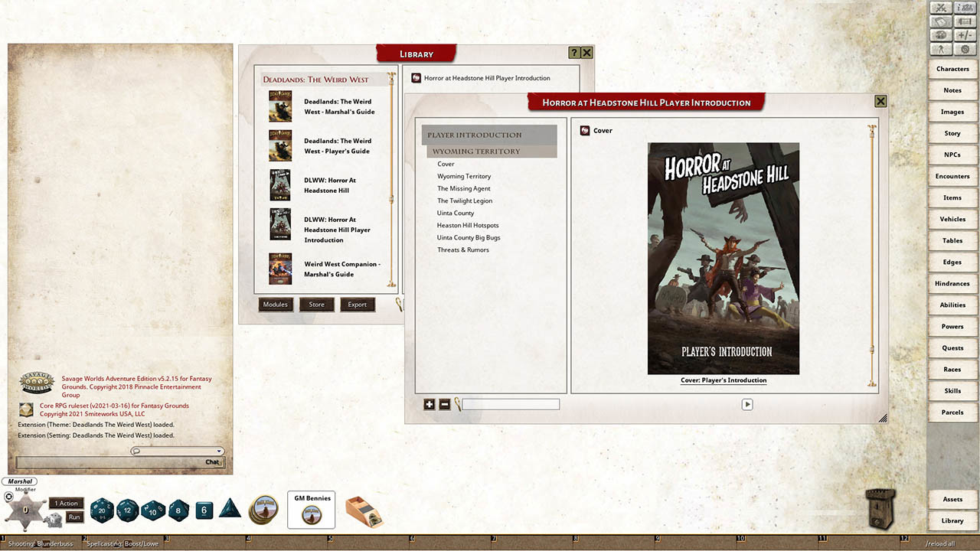
Task: Switch to the Modules tab
Action: 275,304
